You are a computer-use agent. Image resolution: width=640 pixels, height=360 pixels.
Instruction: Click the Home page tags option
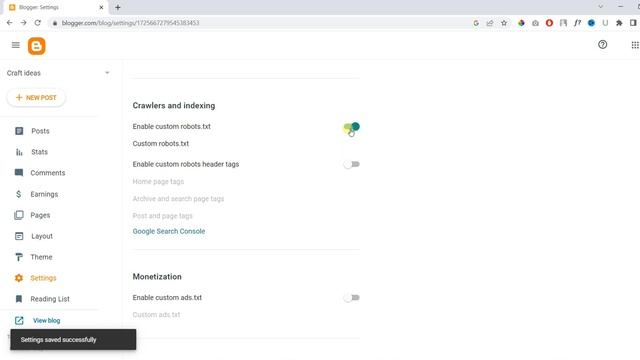pyautogui.click(x=158, y=181)
